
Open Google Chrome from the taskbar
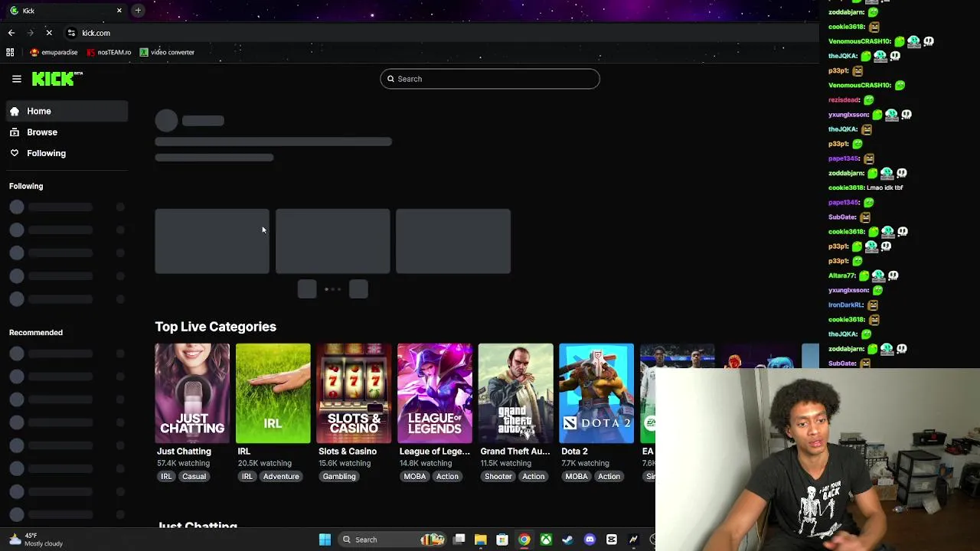pos(524,540)
